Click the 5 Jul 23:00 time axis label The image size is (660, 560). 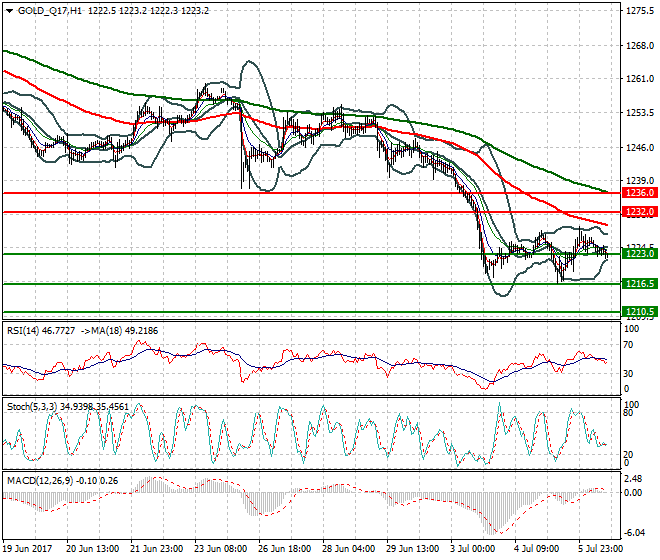[x=601, y=549]
